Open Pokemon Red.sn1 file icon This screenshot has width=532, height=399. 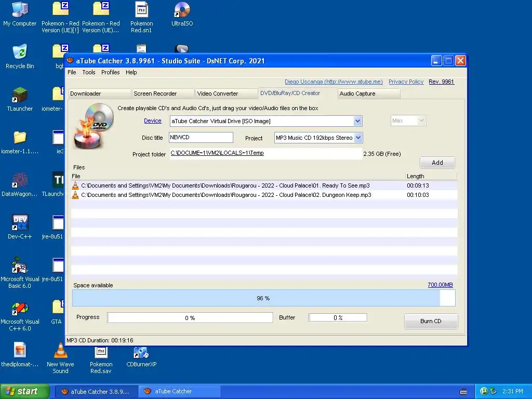(x=141, y=17)
